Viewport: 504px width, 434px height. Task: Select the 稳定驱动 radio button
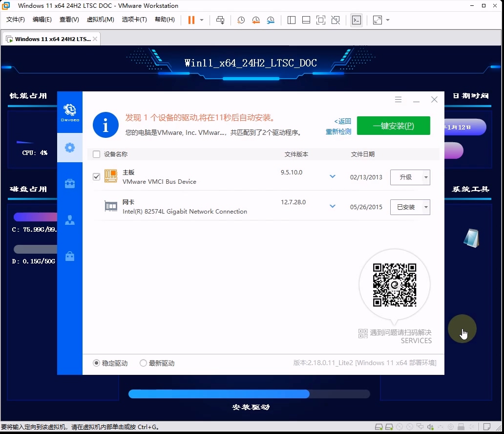(96, 363)
